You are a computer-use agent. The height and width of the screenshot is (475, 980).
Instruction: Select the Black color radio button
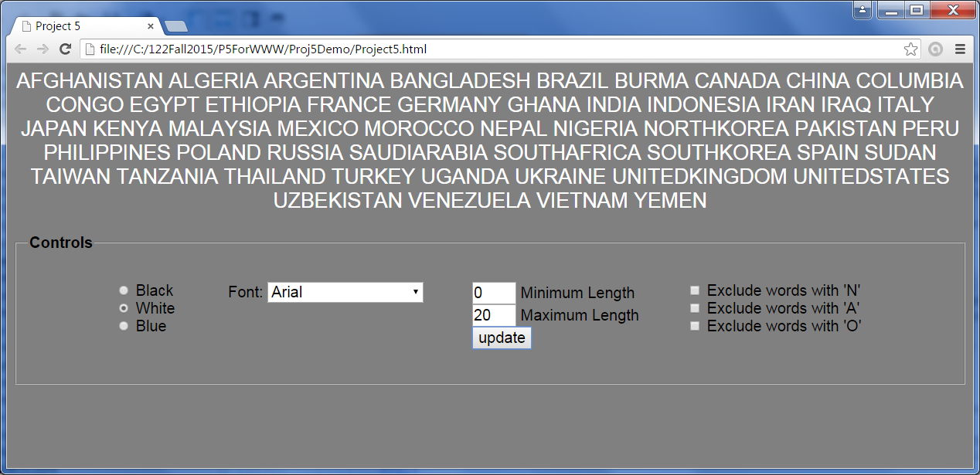pos(124,290)
